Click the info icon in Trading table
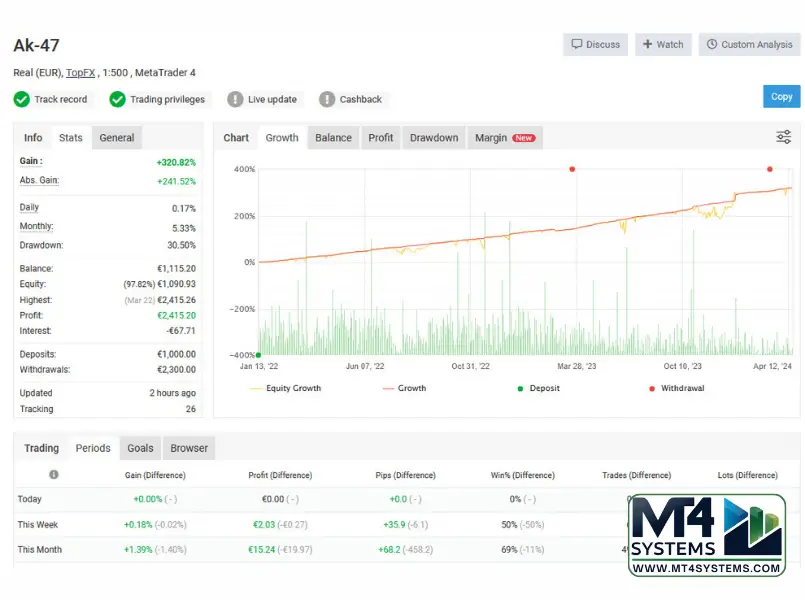This screenshot has height=600, width=805. [x=54, y=475]
